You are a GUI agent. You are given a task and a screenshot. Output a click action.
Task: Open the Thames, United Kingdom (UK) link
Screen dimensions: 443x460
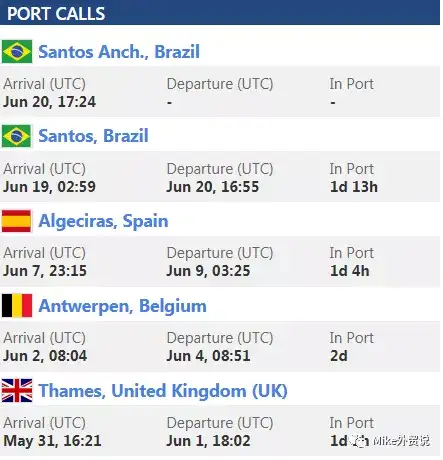tap(163, 391)
